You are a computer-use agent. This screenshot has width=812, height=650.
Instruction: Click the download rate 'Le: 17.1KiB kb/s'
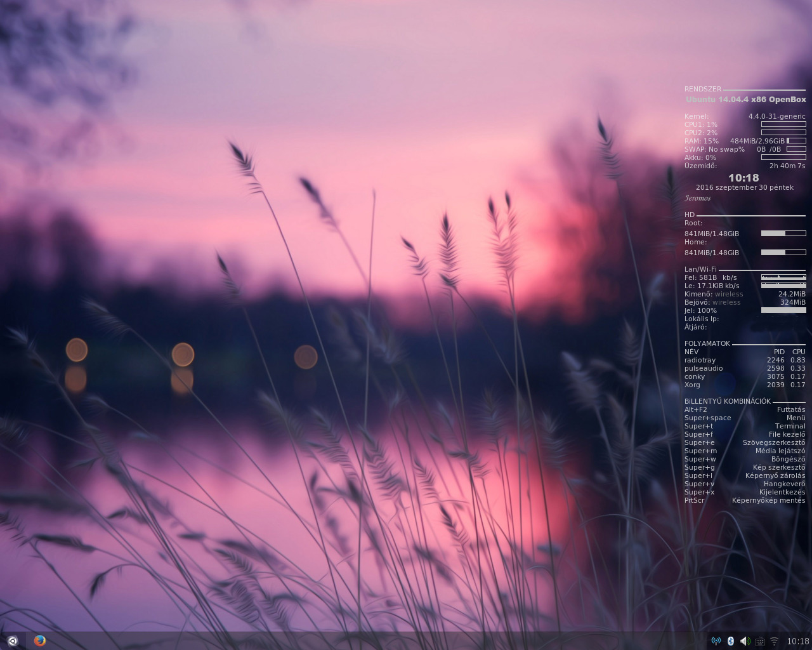(x=712, y=286)
